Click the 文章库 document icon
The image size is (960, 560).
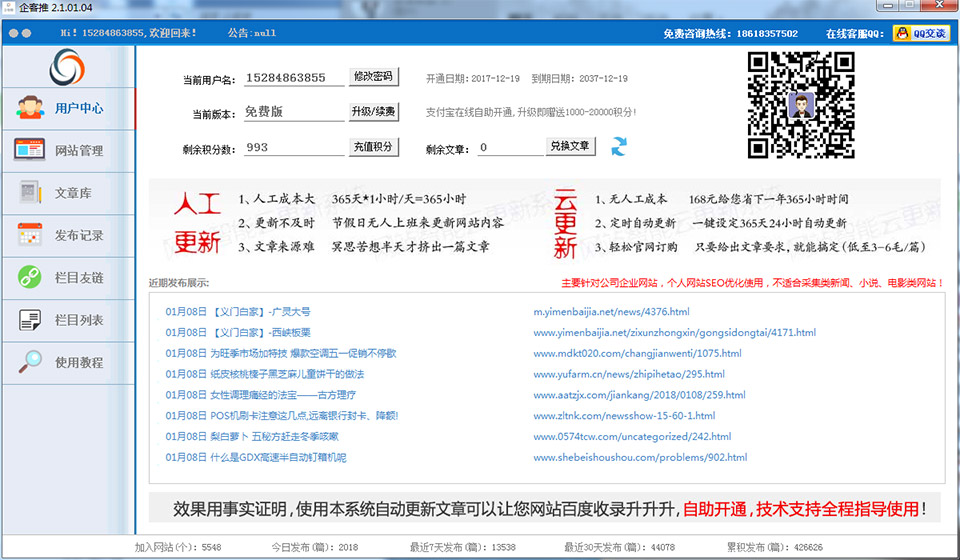[x=30, y=192]
